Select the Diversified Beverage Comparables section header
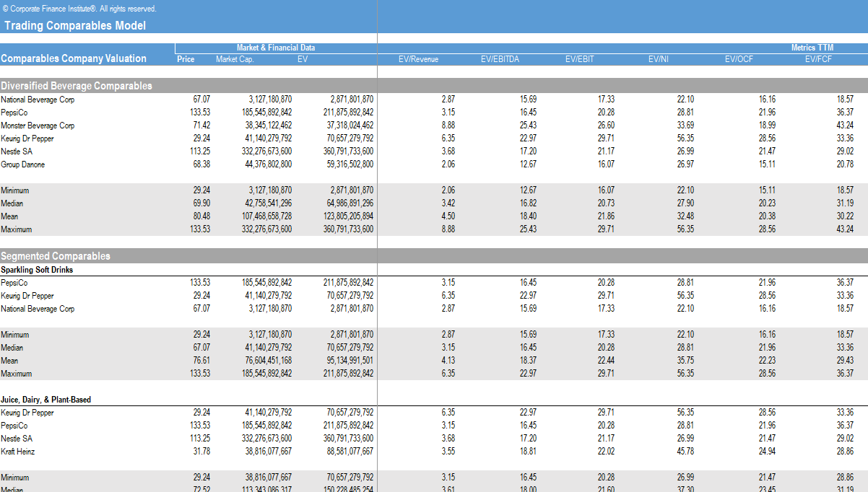The height and width of the screenshot is (492, 868). (x=77, y=86)
